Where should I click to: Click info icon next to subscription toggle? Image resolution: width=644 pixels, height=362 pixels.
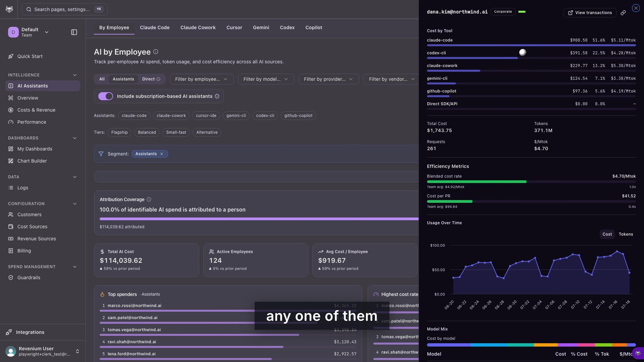coord(217,97)
